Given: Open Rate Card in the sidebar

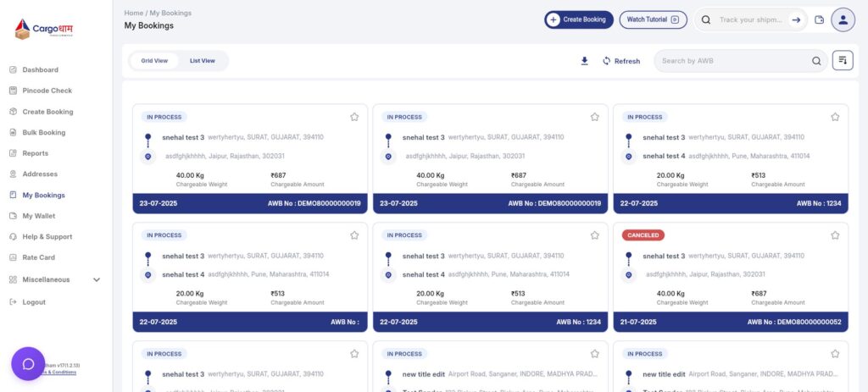Looking at the screenshot, I should (39, 257).
